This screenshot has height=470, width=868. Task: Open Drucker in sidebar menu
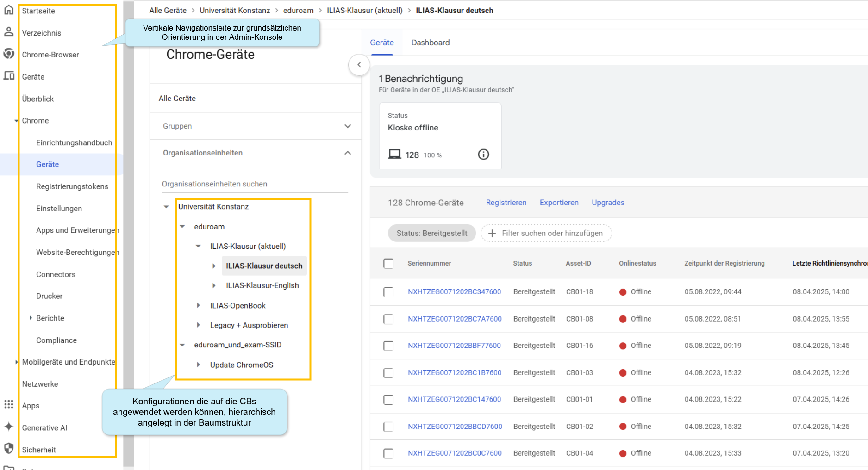coord(49,296)
